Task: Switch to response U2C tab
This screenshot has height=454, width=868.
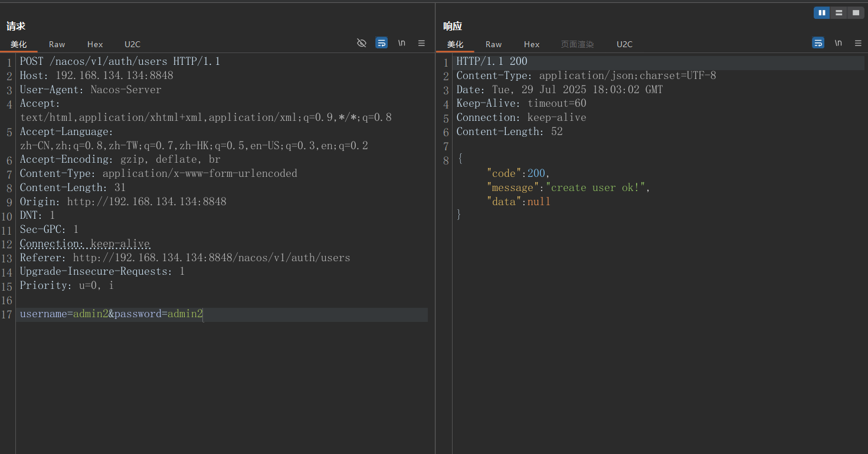Action: 625,44
